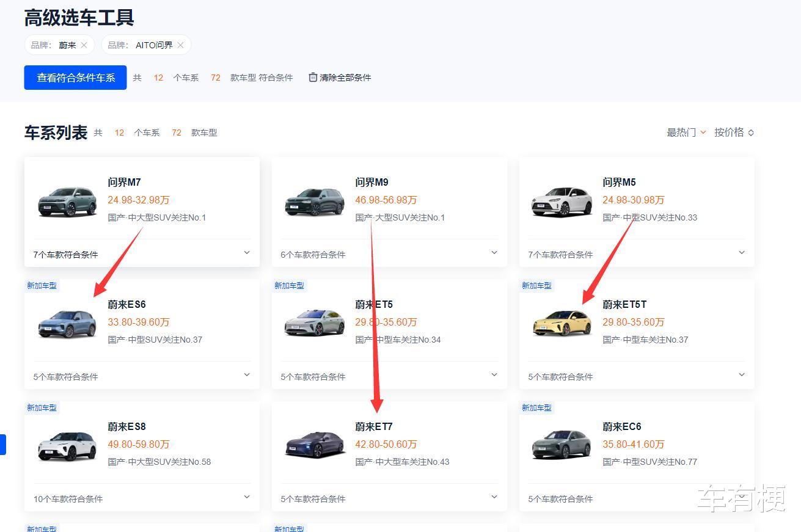This screenshot has width=801, height=532.
Task: Expand 蔚来ES8 matching models chevron
Action: point(247,497)
